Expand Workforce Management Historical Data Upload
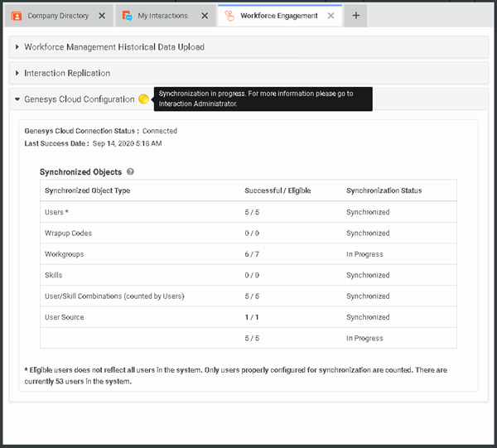This screenshot has width=497, height=448. 114,47
